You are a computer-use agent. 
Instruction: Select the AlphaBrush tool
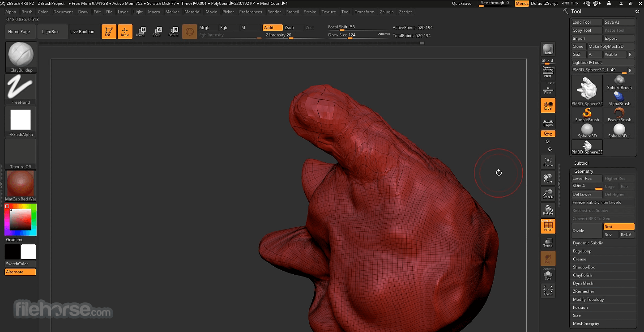pos(619,98)
